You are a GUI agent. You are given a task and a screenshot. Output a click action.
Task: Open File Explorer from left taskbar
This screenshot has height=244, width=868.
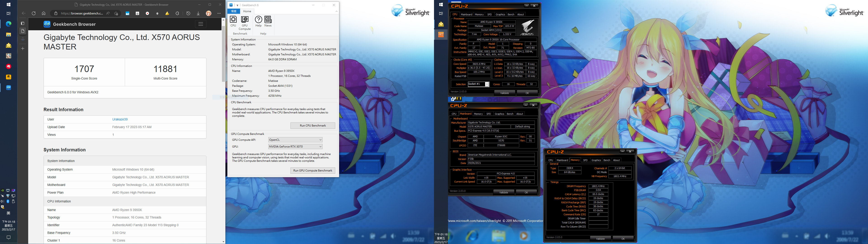click(x=8, y=34)
